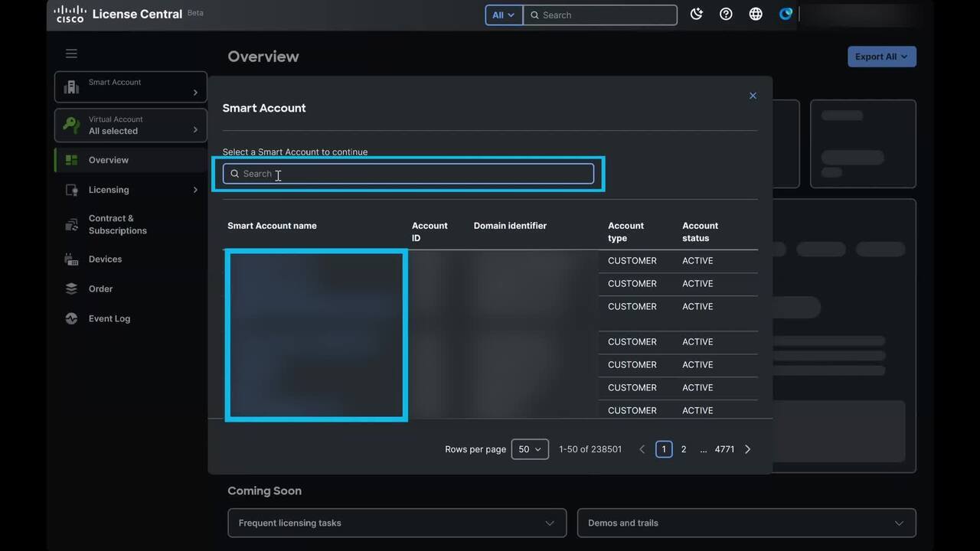The width and height of the screenshot is (980, 551).
Task: Click Account ID column header
Action: point(430,232)
